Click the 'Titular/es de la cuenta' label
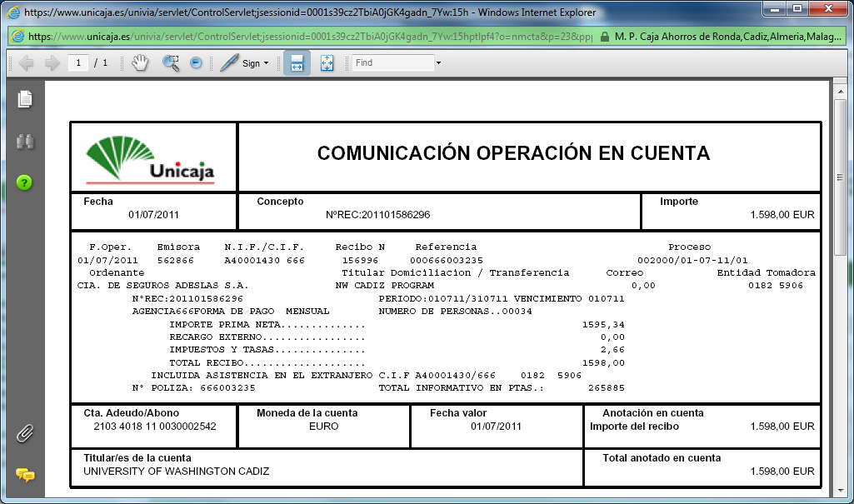The image size is (854, 504). pyautogui.click(x=137, y=457)
